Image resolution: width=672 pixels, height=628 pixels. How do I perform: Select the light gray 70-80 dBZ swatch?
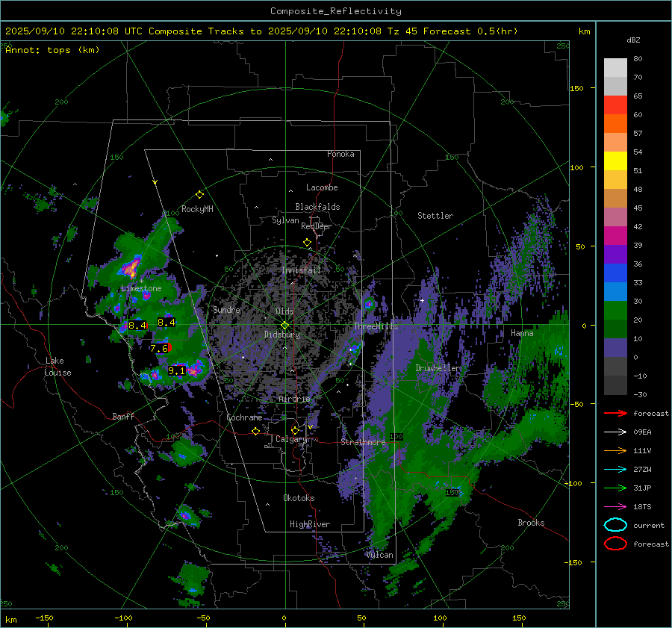(x=615, y=68)
